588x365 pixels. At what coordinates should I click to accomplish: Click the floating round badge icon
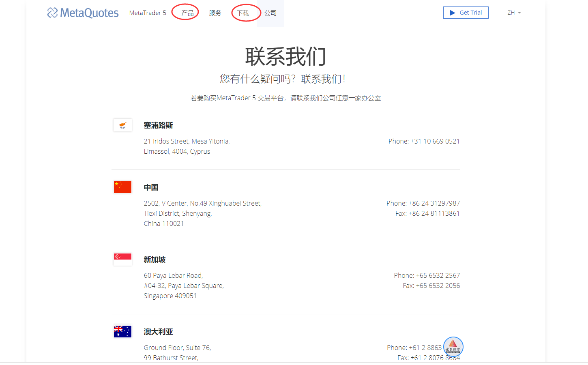pos(453,347)
